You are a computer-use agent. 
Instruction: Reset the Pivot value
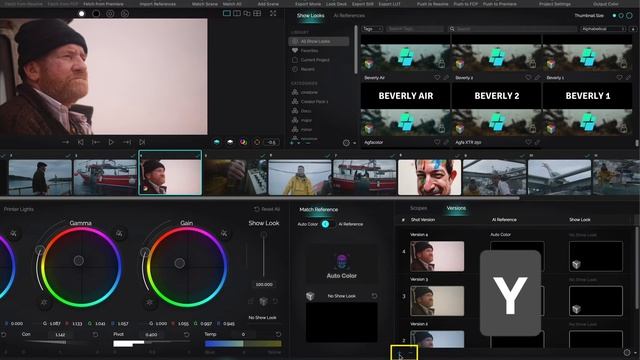tap(187, 334)
